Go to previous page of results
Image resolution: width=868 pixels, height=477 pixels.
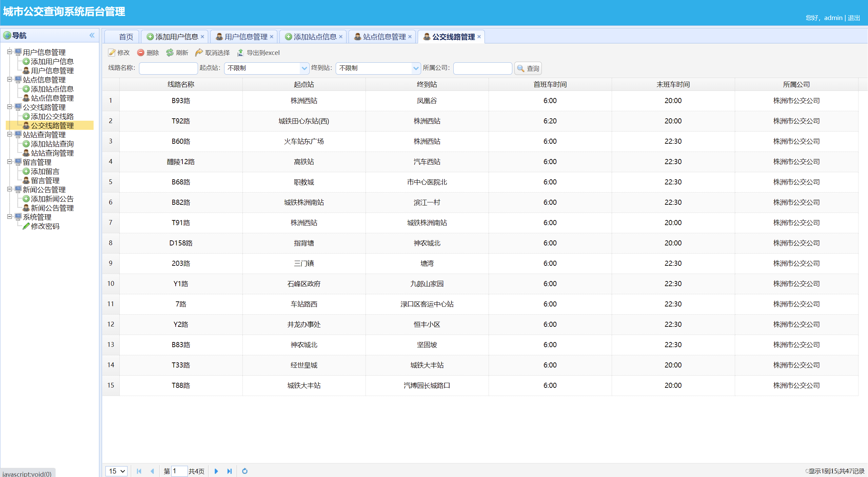click(152, 471)
